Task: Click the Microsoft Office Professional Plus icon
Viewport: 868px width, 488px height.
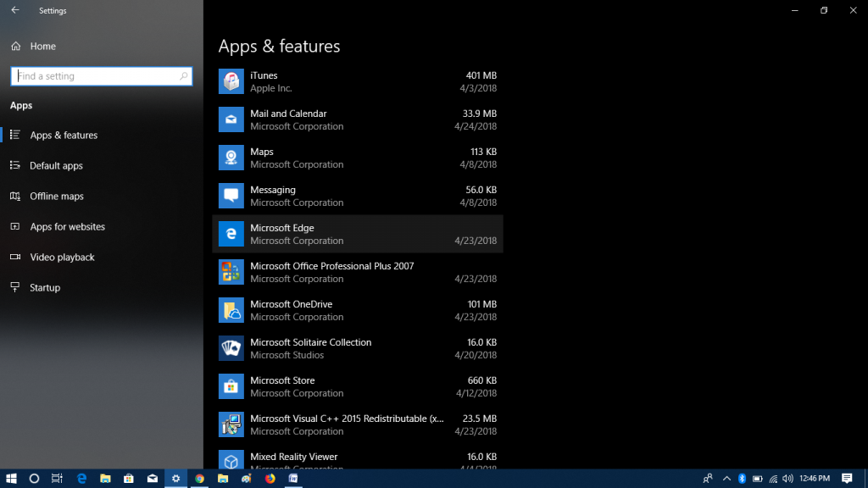Action: coord(231,272)
